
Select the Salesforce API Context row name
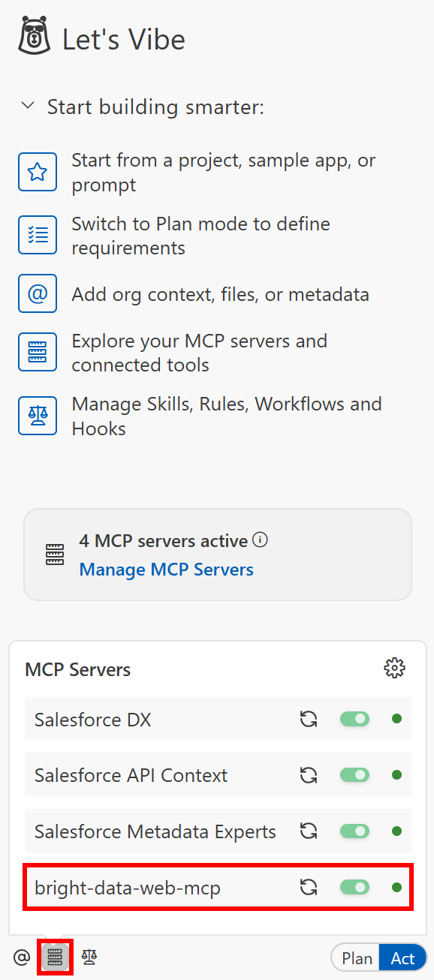[x=131, y=775]
